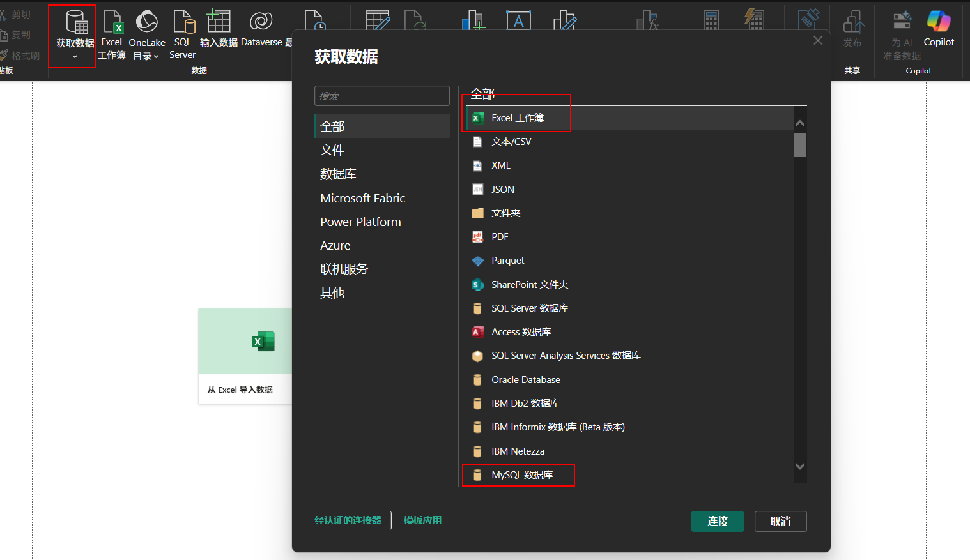Select the 其他 category
This screenshot has width=970, height=560.
(382, 293)
